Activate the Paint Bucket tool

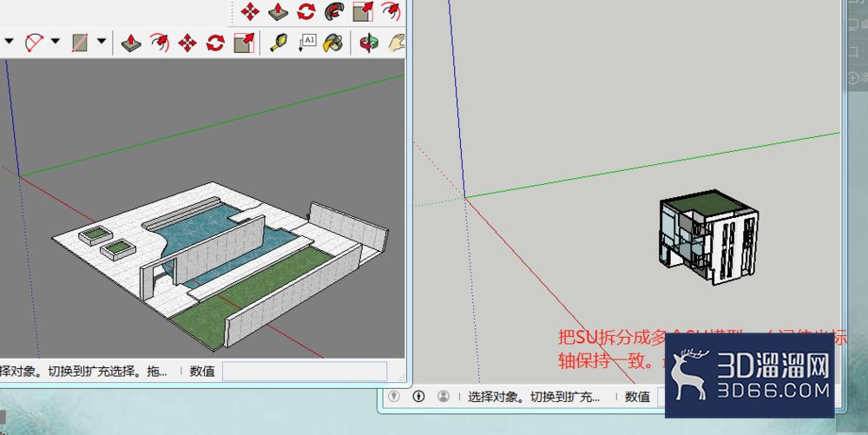[x=333, y=43]
